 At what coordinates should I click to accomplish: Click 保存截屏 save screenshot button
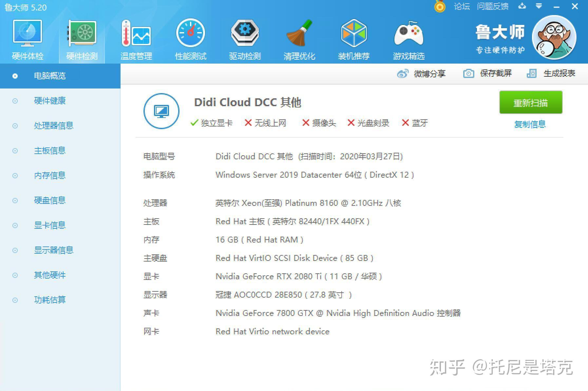pyautogui.click(x=487, y=73)
